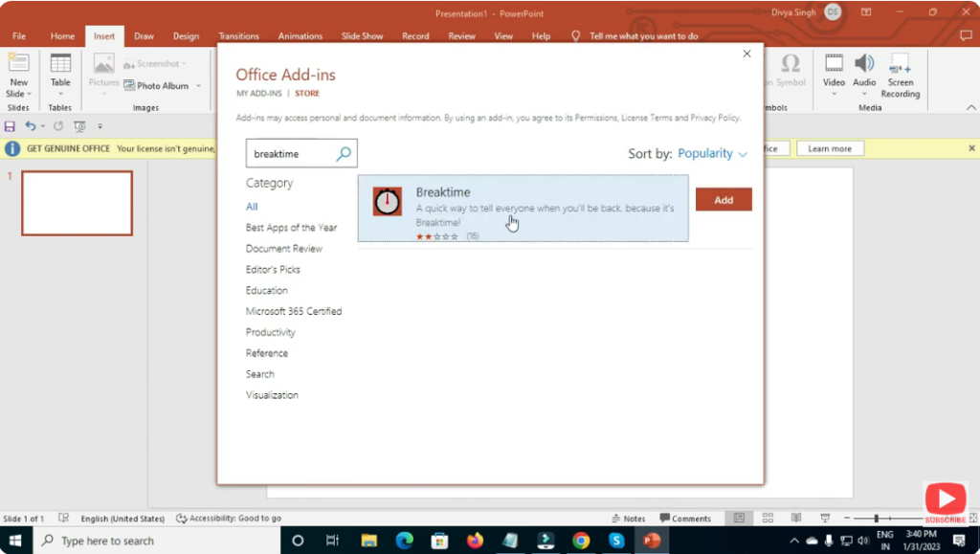Open the Photo Album dropdown arrow
This screenshot has width=980, height=554.
coord(199,86)
